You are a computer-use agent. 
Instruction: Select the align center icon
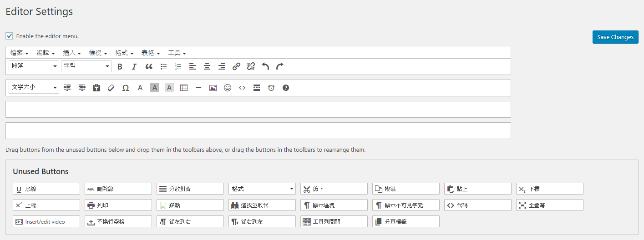click(207, 66)
